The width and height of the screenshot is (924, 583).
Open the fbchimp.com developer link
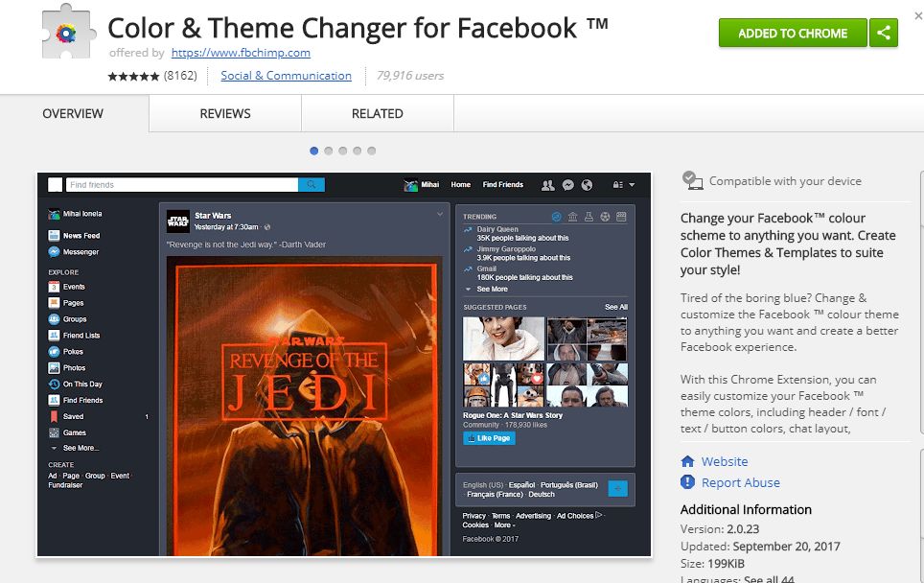(241, 53)
